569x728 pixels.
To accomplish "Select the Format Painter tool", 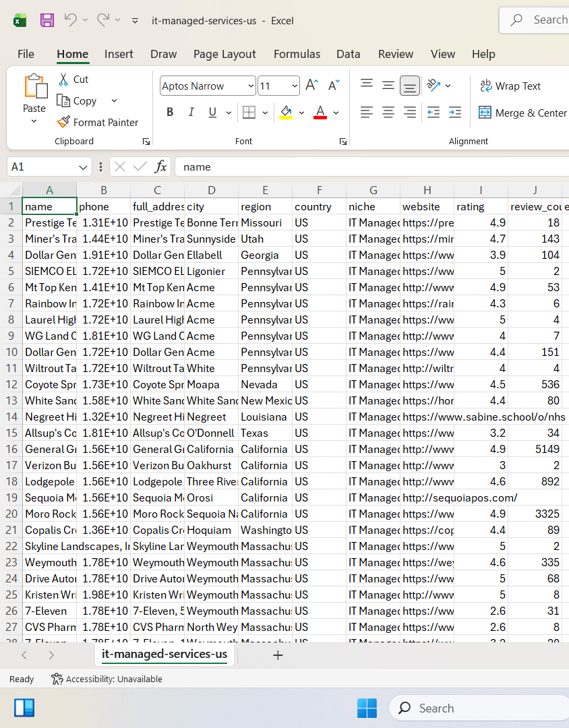I will coord(98,122).
